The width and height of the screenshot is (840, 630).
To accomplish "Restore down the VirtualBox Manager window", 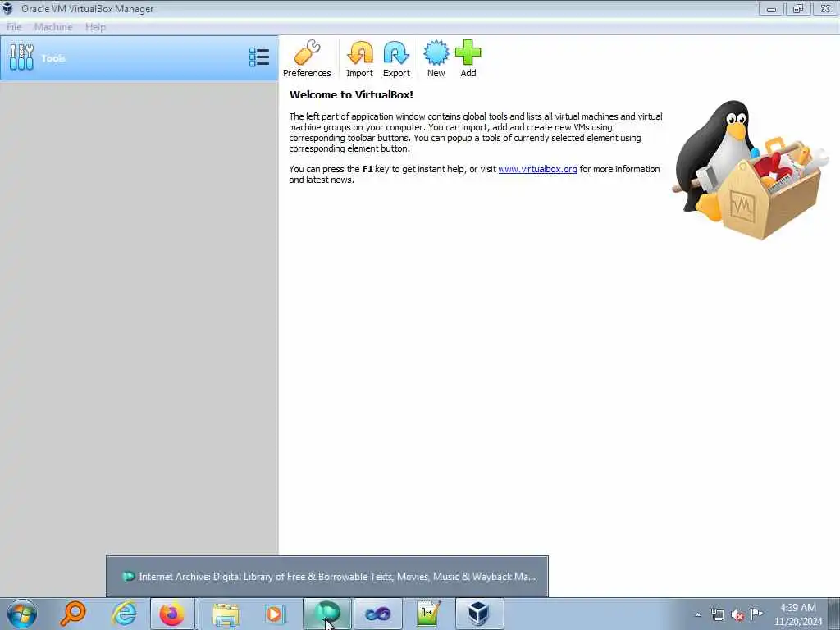I will tap(798, 9).
